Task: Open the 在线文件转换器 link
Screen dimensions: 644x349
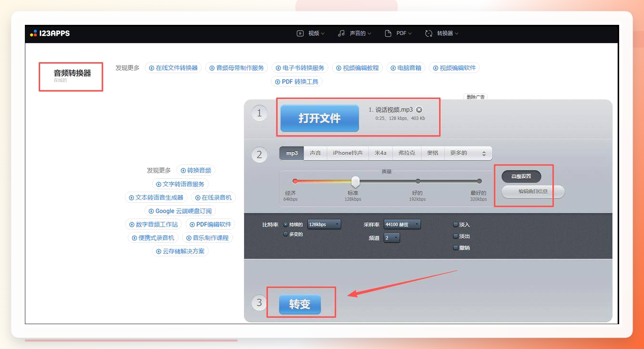Action: pos(173,68)
